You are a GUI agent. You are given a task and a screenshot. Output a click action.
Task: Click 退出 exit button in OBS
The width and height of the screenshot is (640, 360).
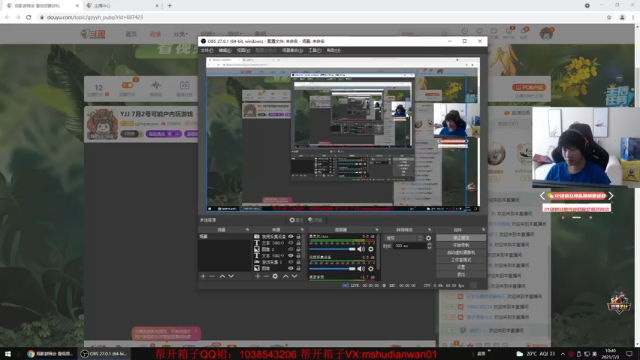pyautogui.click(x=461, y=274)
